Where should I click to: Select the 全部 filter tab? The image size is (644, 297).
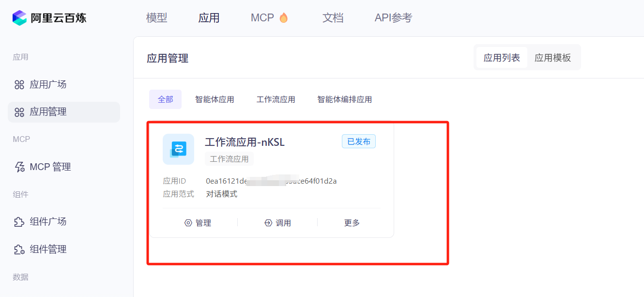click(x=165, y=99)
